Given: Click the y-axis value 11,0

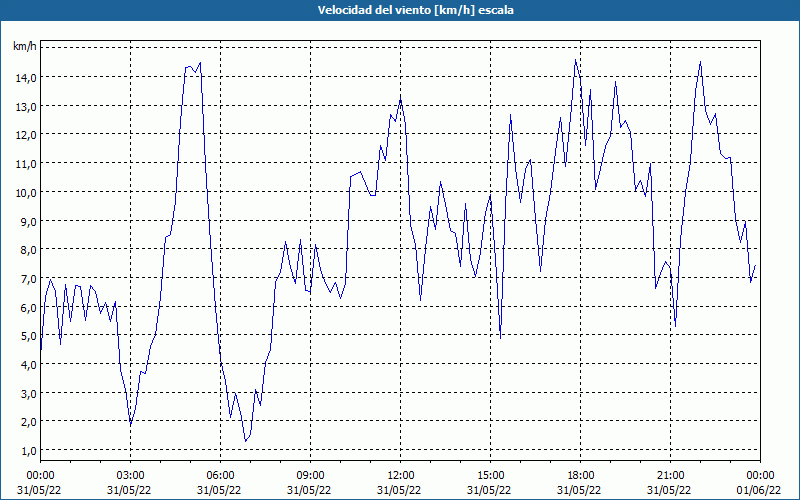Looking at the screenshot, I should click(x=27, y=164).
